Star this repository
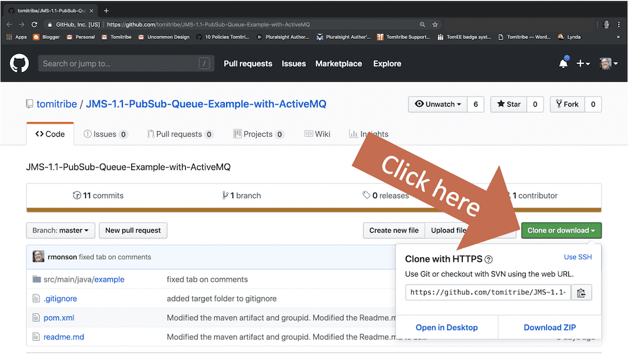Viewport: 628px width, 364px height. pyautogui.click(x=509, y=104)
